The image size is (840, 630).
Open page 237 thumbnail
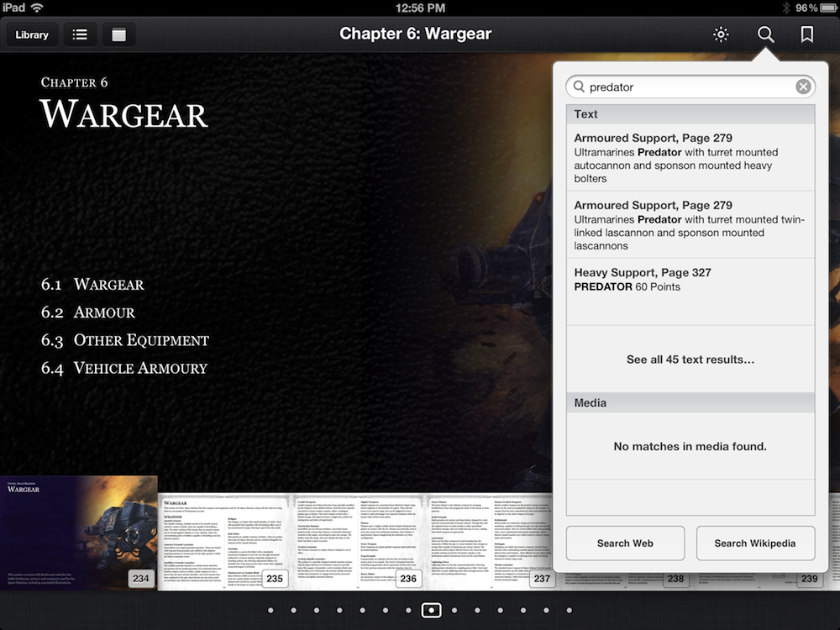tap(490, 542)
